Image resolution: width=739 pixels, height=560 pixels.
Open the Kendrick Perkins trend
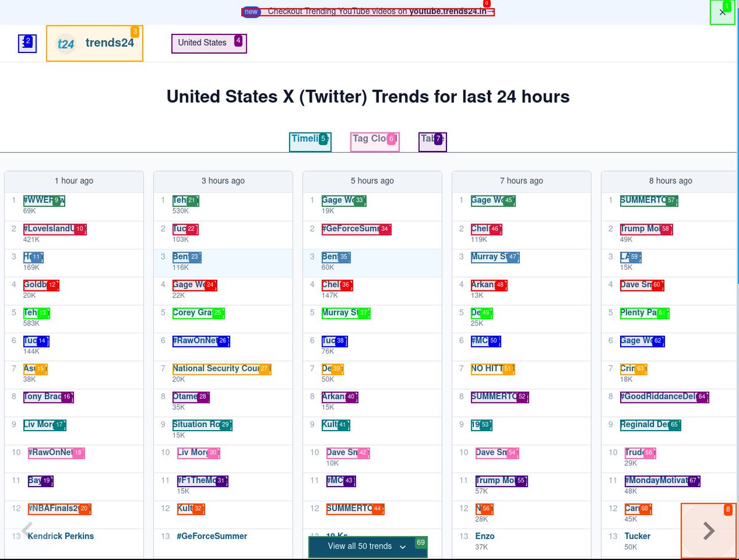tap(61, 536)
